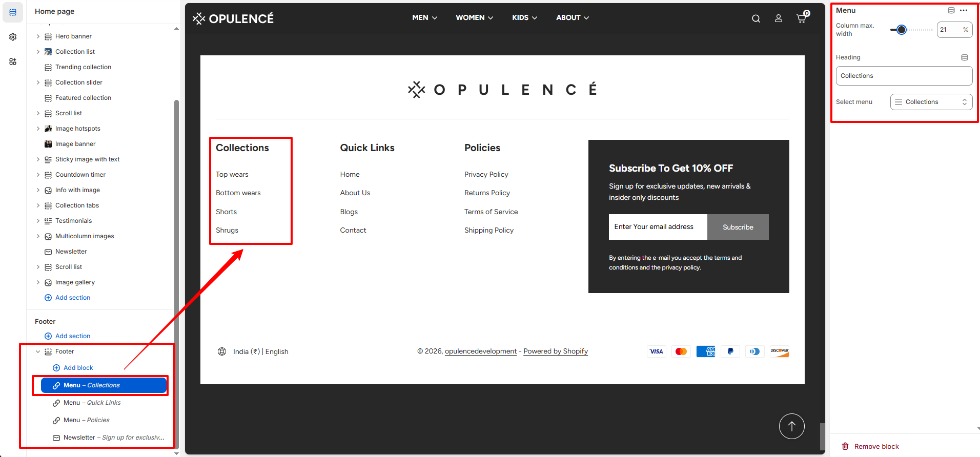Click the PayPal payment icon
980x457 pixels.
point(730,351)
